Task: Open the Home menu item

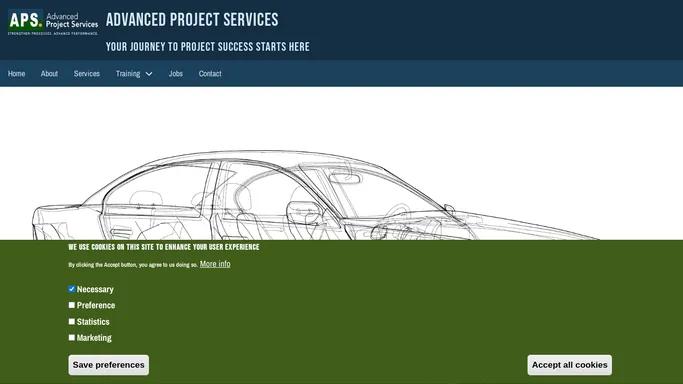Action: [x=17, y=74]
